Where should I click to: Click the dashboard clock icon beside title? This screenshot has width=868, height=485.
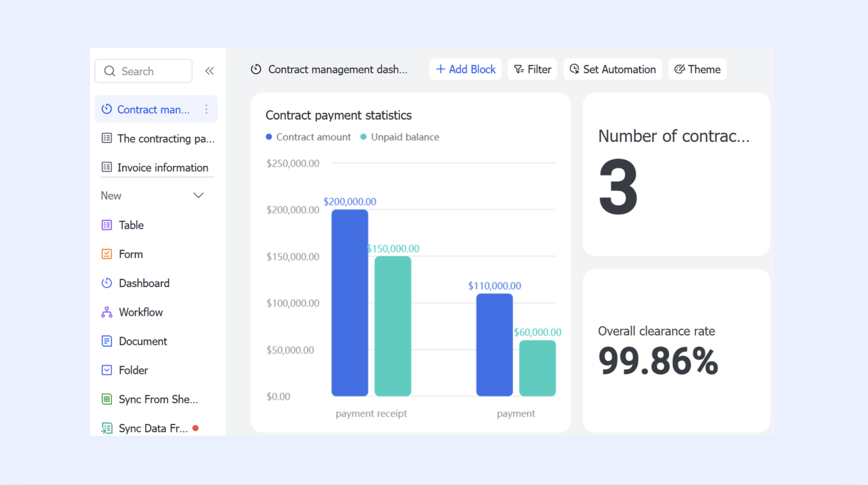256,69
